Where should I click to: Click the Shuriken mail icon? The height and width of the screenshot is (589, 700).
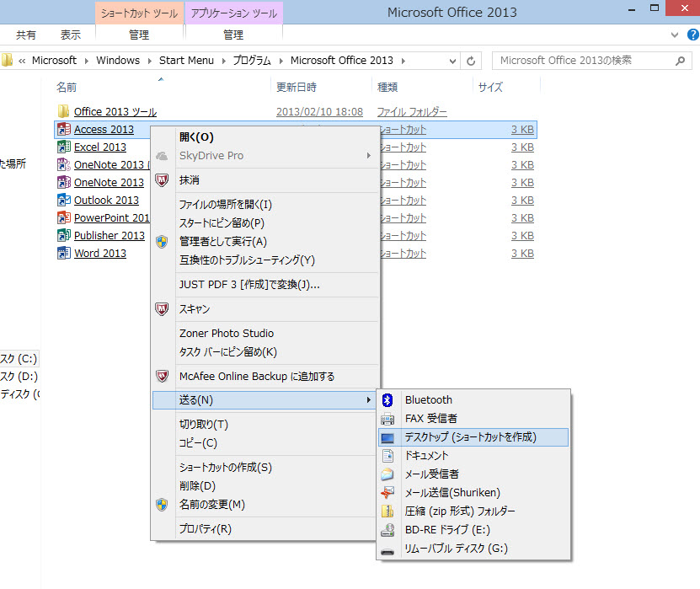pyautogui.click(x=387, y=493)
